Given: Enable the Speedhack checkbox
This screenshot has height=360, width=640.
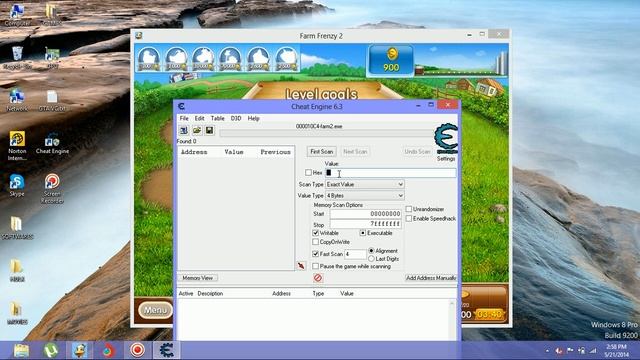Looking at the screenshot, I should pyautogui.click(x=409, y=219).
